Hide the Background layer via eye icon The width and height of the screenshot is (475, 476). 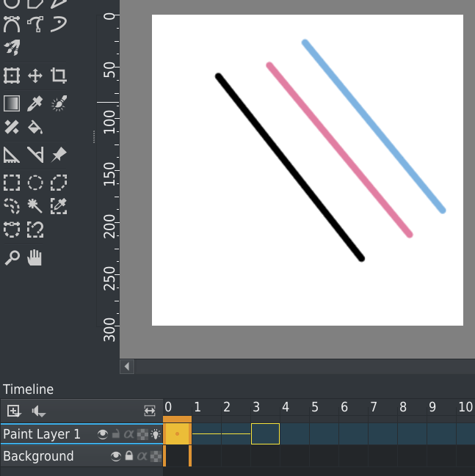(x=116, y=456)
